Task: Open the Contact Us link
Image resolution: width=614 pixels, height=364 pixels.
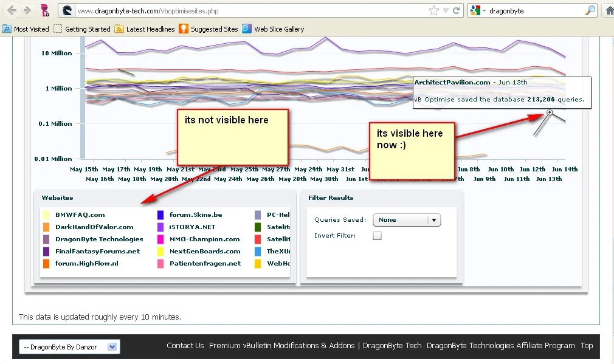Action: point(185,346)
